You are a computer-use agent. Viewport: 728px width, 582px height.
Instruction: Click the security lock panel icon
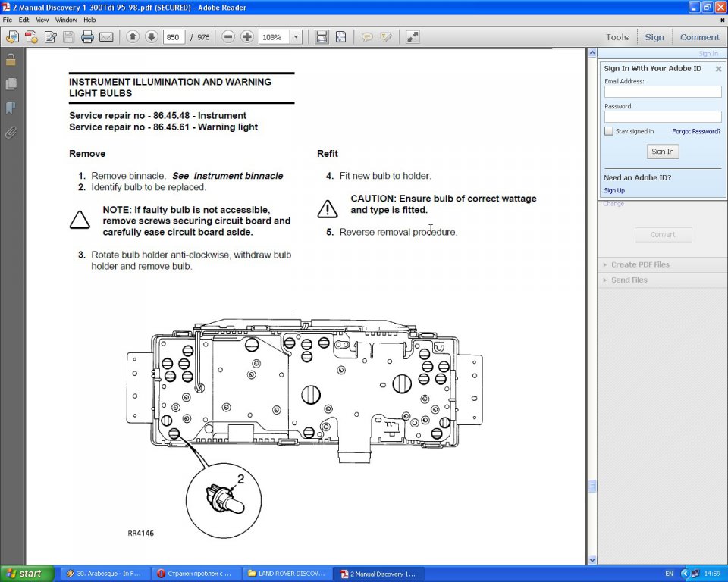[11, 59]
